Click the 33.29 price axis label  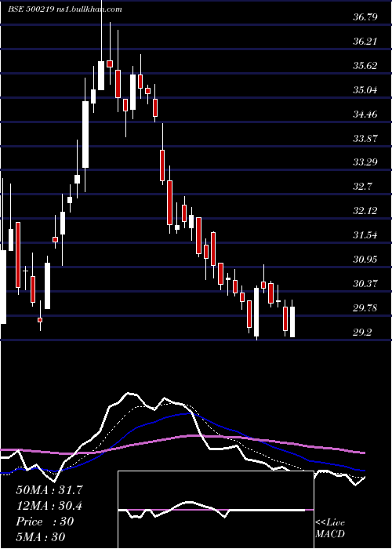tap(365, 162)
